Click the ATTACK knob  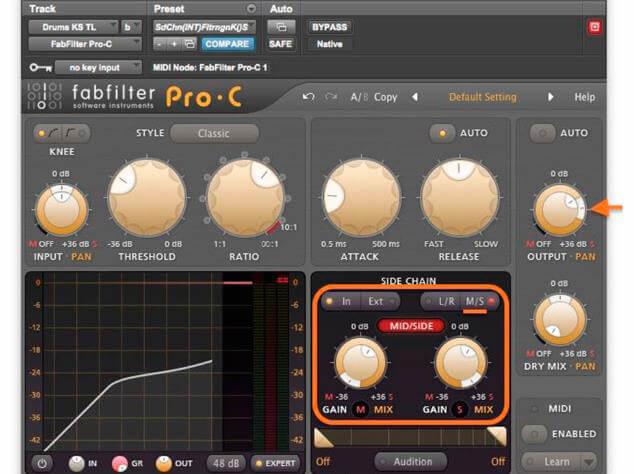[361, 198]
